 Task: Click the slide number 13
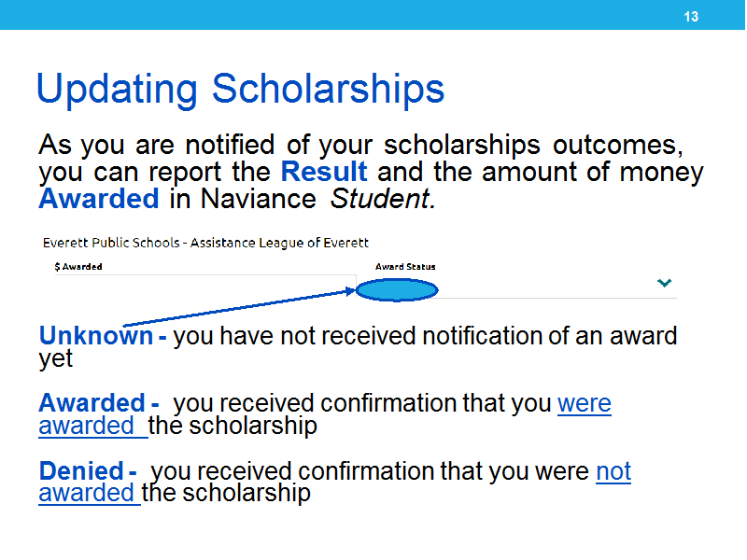pos(691,17)
